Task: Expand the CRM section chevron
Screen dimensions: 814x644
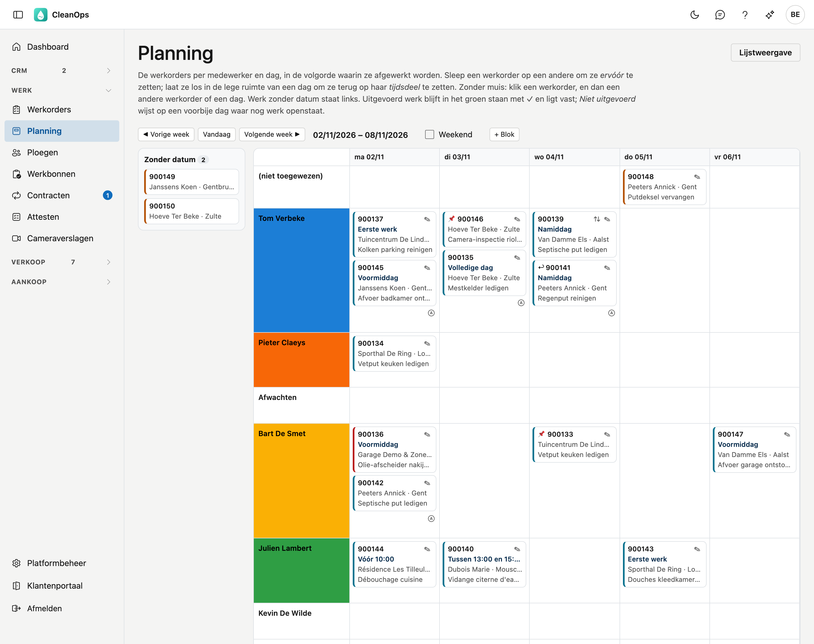Action: (109, 71)
